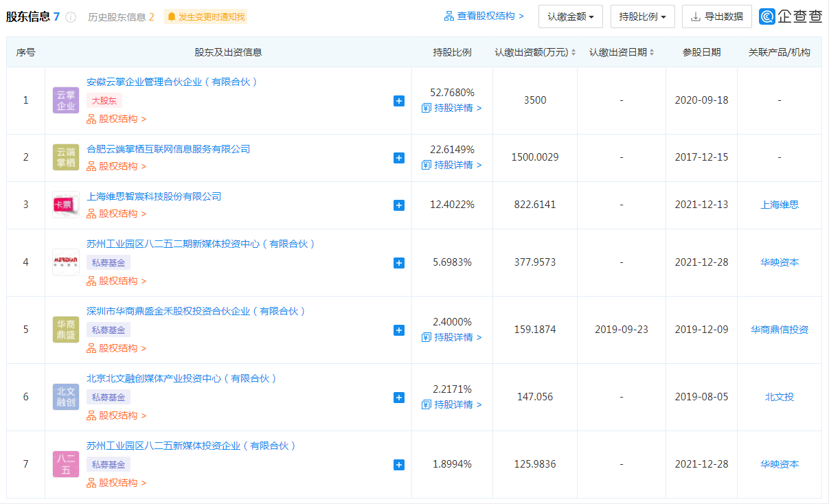Open 持股详情 for 52.7680% row
The image size is (829, 504).
[452, 108]
